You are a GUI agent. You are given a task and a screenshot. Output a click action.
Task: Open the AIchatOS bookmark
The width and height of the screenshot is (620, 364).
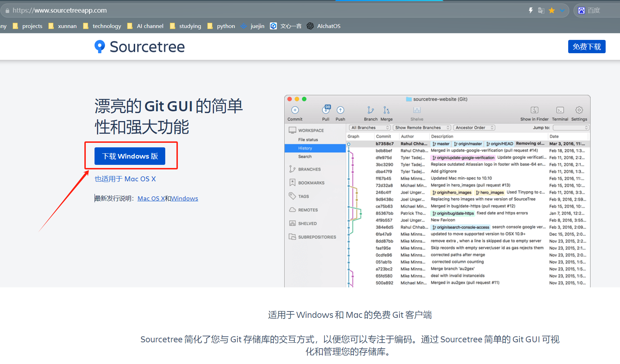pos(323,26)
